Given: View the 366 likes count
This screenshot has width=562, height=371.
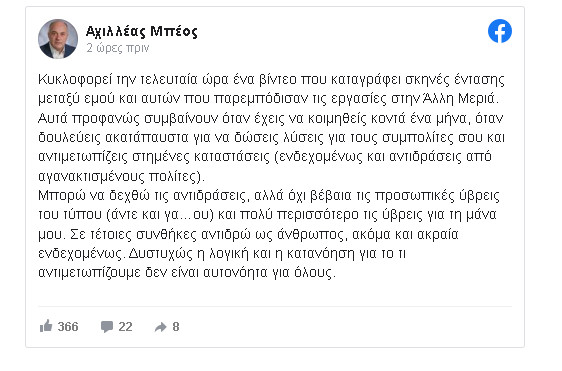Looking at the screenshot, I should coord(68,327).
